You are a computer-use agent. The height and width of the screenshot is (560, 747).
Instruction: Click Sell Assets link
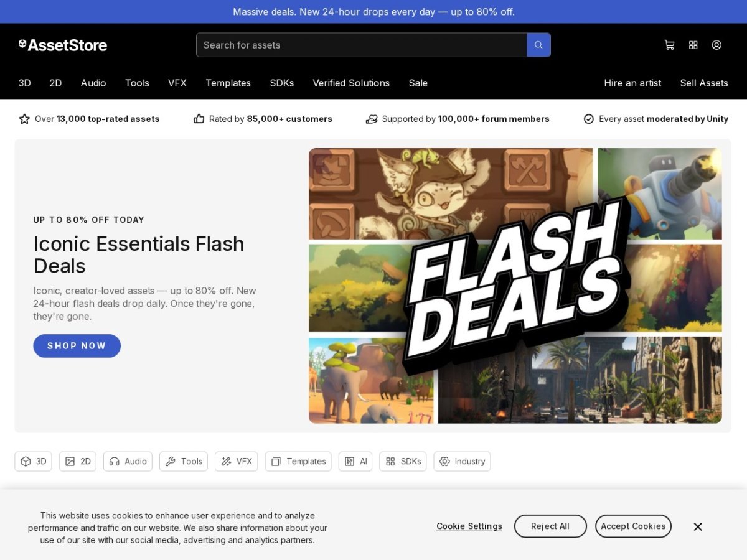[x=704, y=83]
